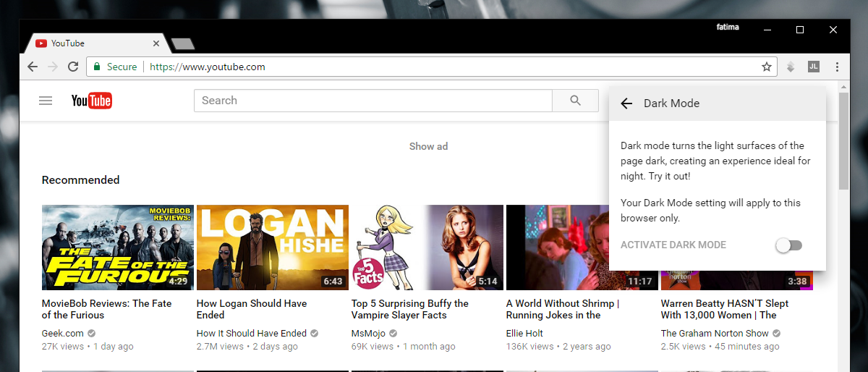
Task: Click the How It Should Have Ended verified badge
Action: [x=314, y=334]
